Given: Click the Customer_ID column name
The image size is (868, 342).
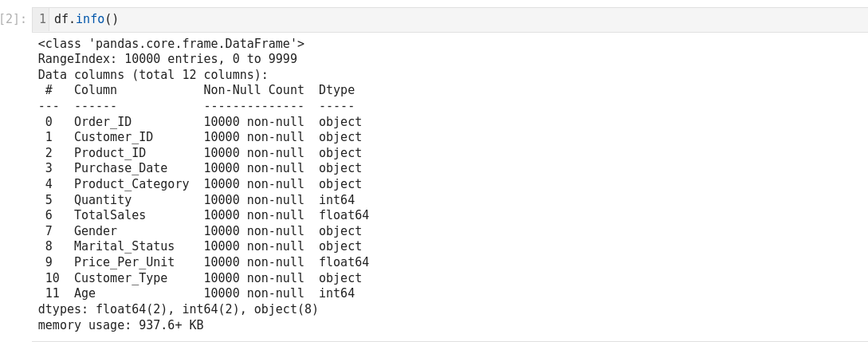Looking at the screenshot, I should click(x=110, y=137).
